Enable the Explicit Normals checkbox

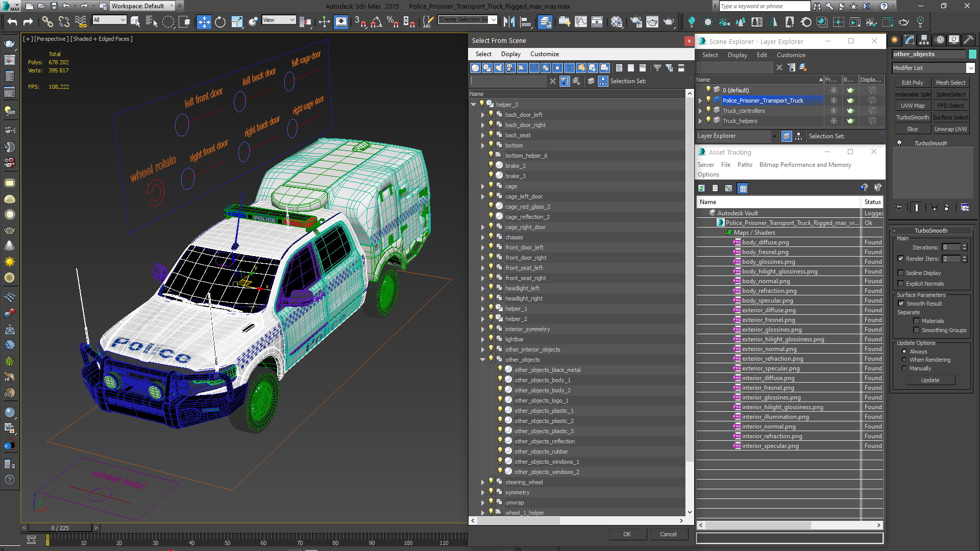point(900,284)
